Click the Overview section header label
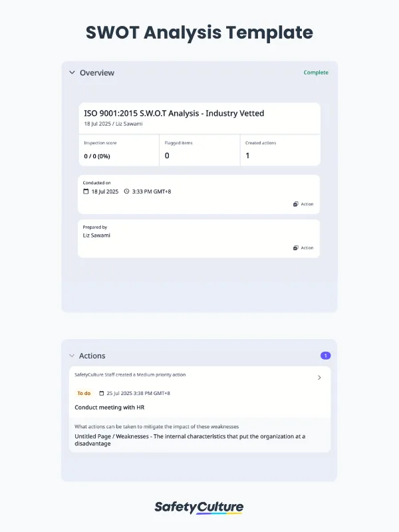 coord(97,72)
